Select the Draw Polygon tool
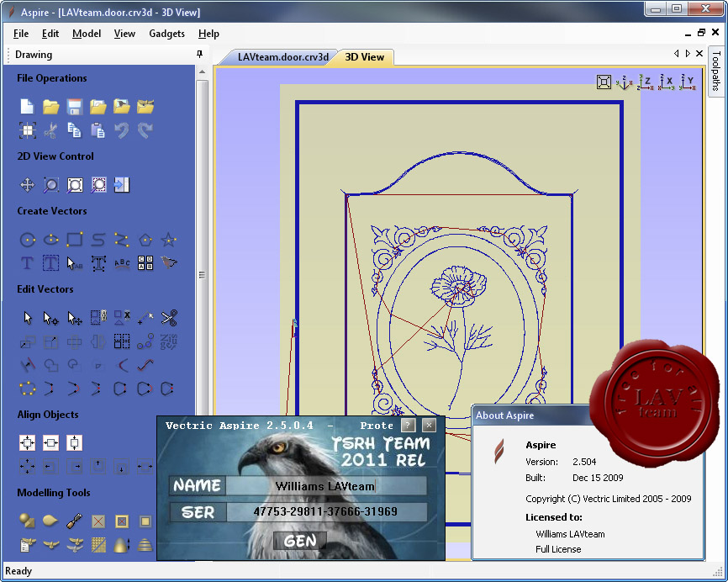The width and height of the screenshot is (728, 582). click(x=145, y=240)
